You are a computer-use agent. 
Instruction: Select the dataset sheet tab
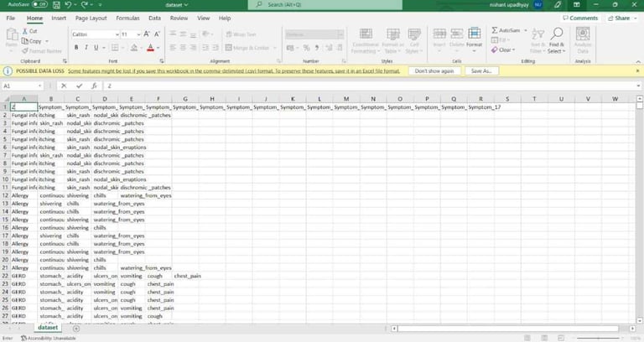click(48, 328)
